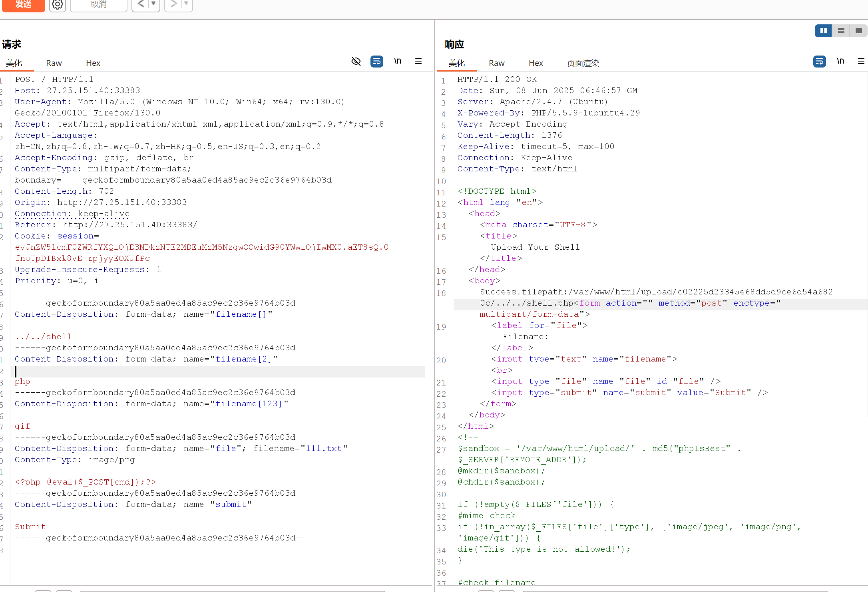Switch request panel to Raw tab
This screenshot has height=592, width=868.
coord(54,63)
